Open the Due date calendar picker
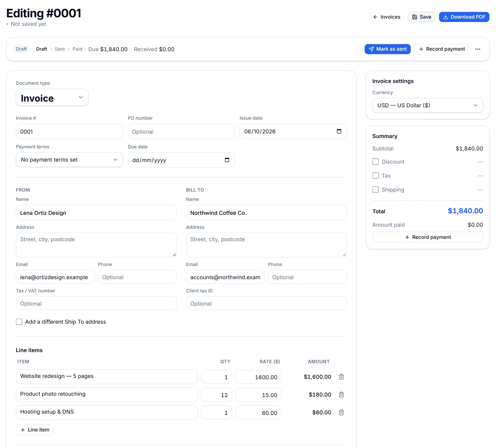This screenshot has width=496, height=448. [x=227, y=160]
